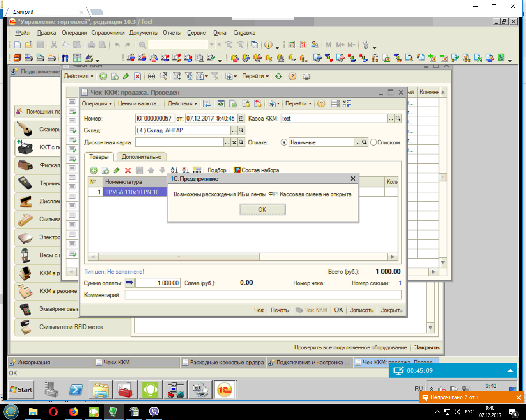Click the Состав набора button
The width and height of the screenshot is (526, 420).
tap(257, 170)
